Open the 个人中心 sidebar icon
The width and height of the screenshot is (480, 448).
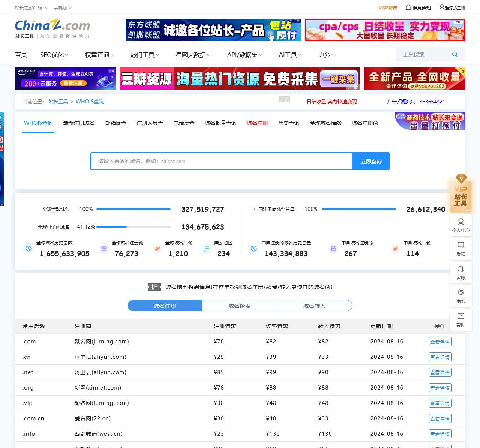[x=461, y=225]
